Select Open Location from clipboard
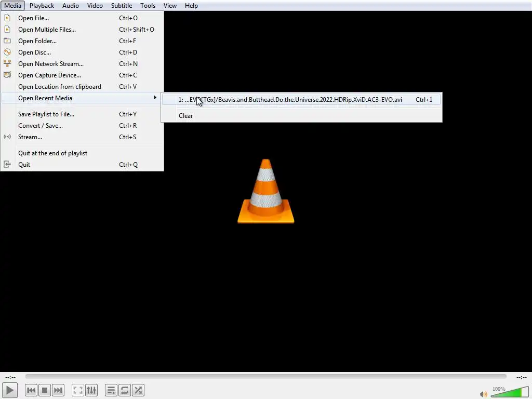 pos(83,87)
